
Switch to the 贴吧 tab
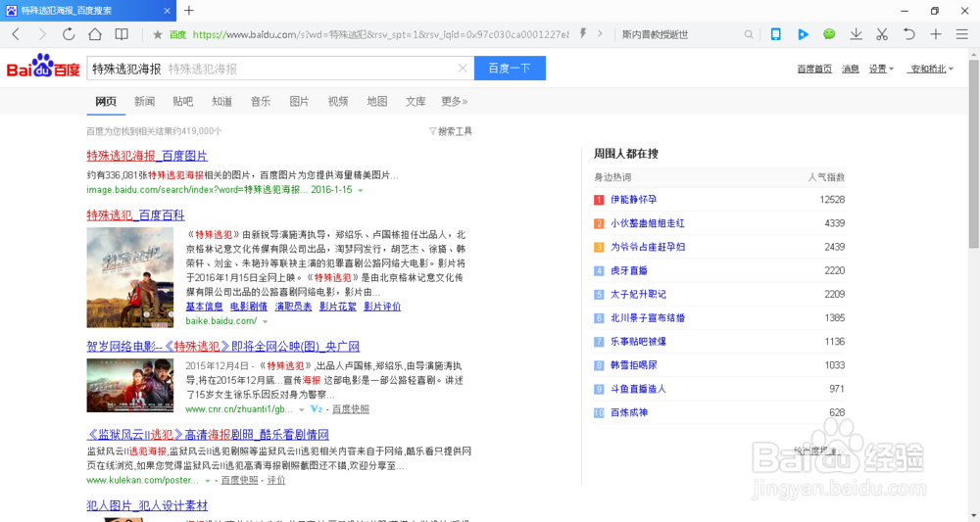183,101
